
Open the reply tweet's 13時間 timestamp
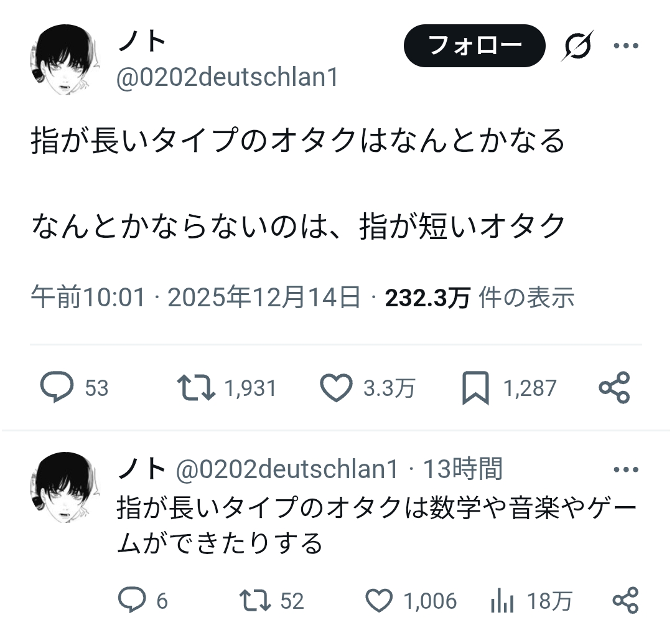[x=463, y=469]
